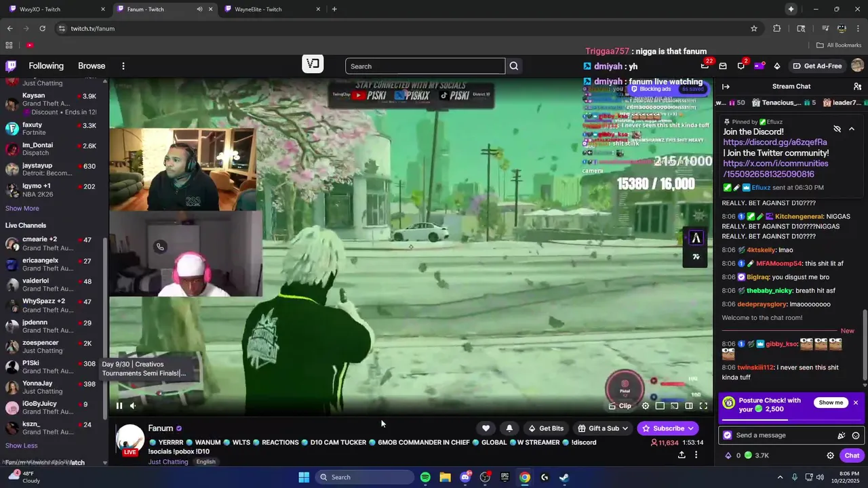Bookmark this page star icon

click(x=754, y=28)
